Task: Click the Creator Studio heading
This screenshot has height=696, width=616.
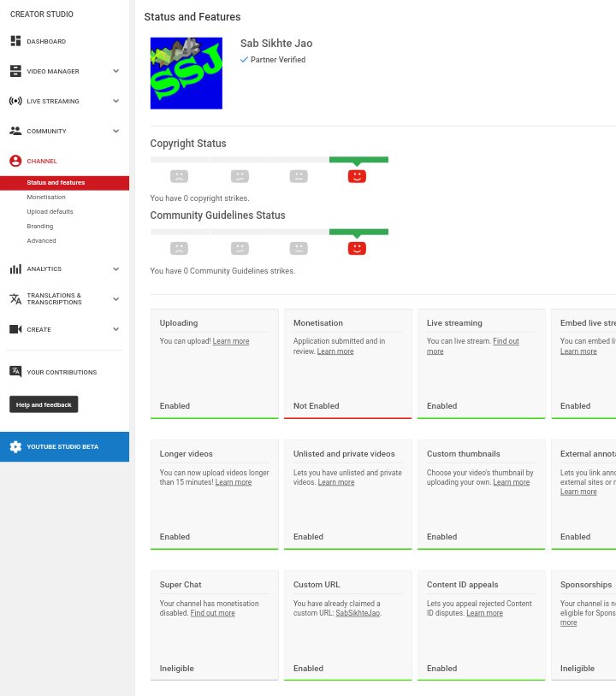Action: pos(42,15)
